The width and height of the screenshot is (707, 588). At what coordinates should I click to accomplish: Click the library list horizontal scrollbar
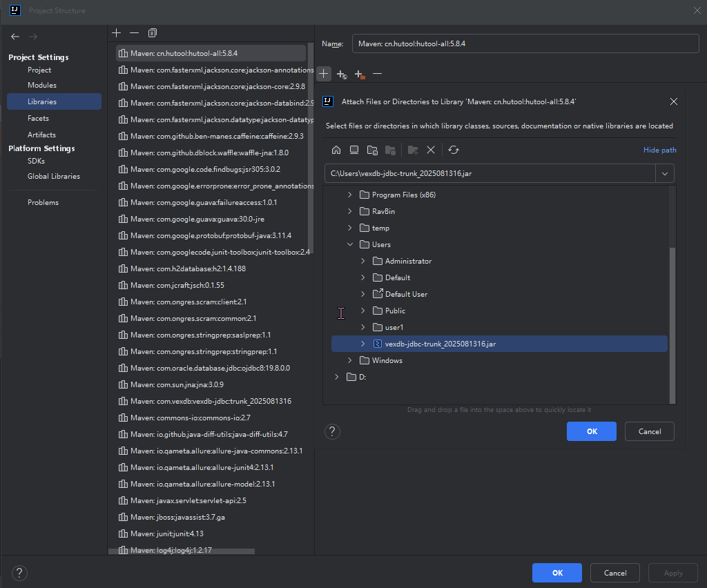point(182,551)
